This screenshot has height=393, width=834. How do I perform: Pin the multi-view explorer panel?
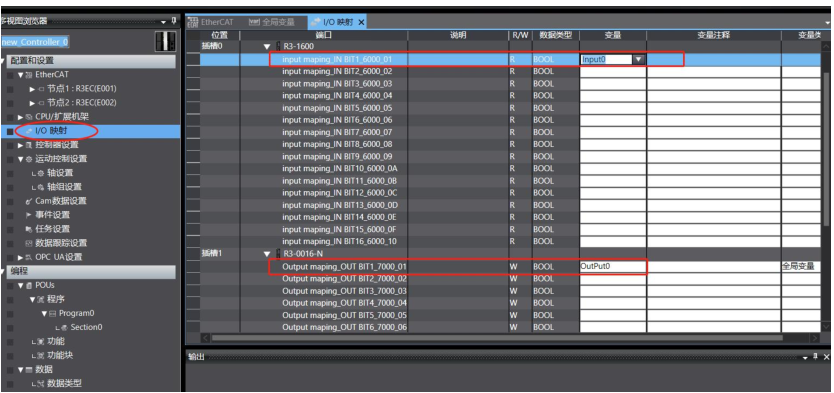174,21
